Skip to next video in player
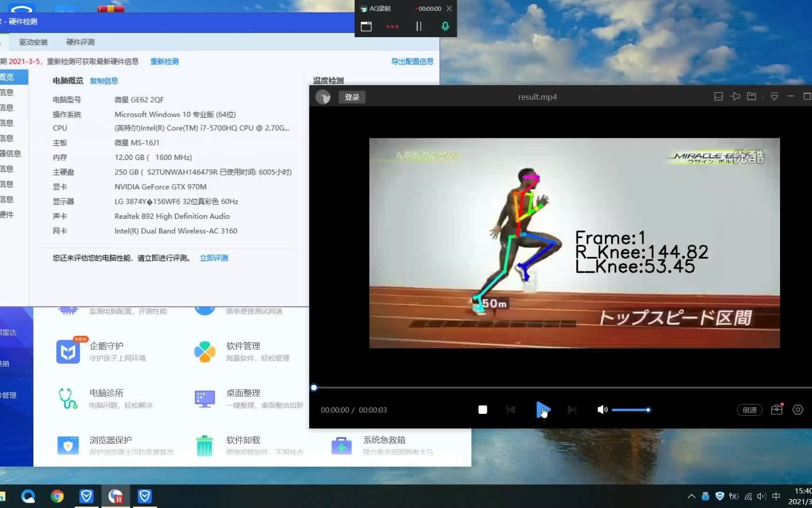Image resolution: width=812 pixels, height=508 pixels. click(x=572, y=410)
